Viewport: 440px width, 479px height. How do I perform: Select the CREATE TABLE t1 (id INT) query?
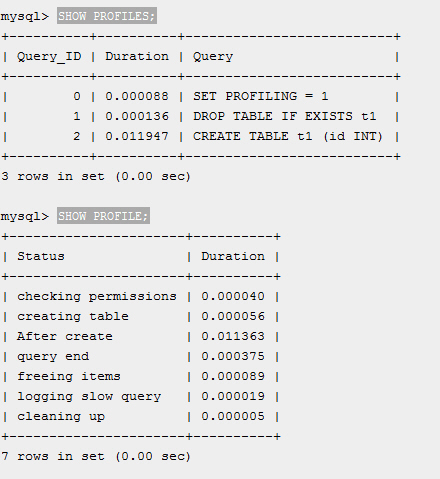click(x=288, y=136)
